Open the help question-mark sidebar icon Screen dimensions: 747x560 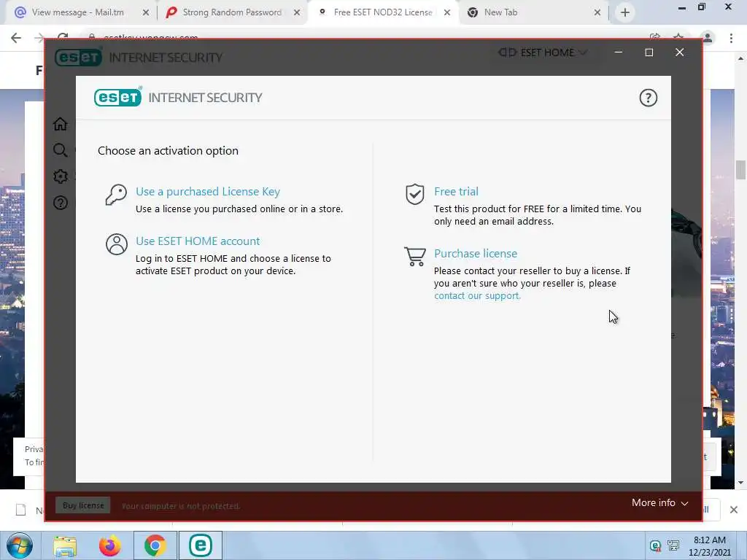pos(60,203)
